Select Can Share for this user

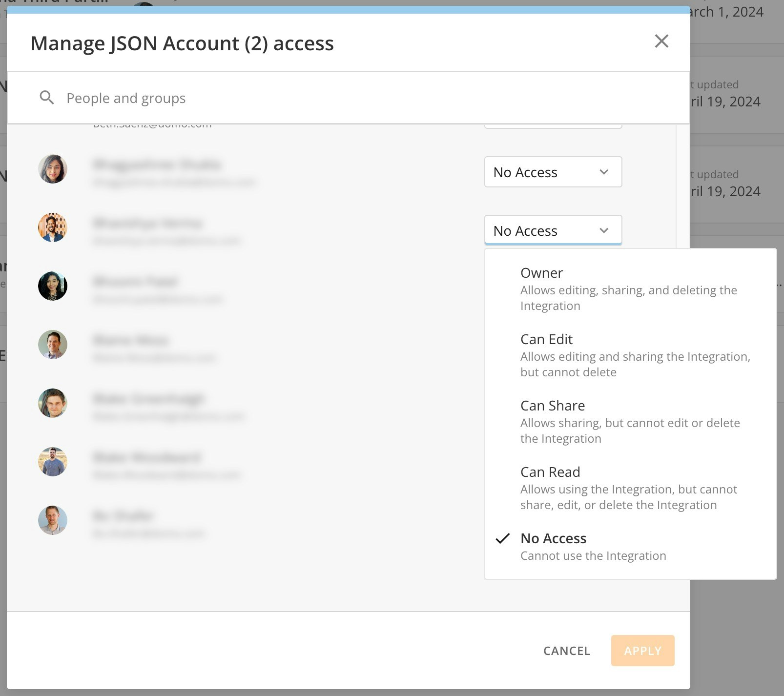point(553,405)
